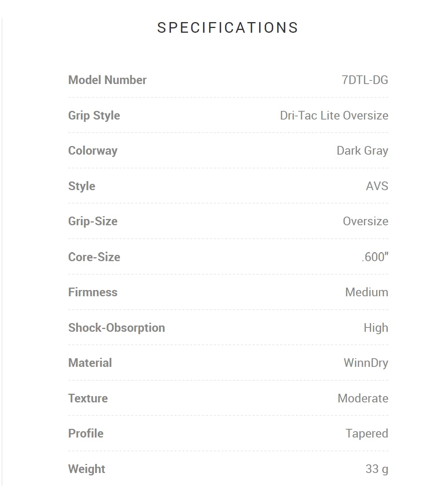
Task: Click the 7DTL-DG model number value
Action: point(365,80)
